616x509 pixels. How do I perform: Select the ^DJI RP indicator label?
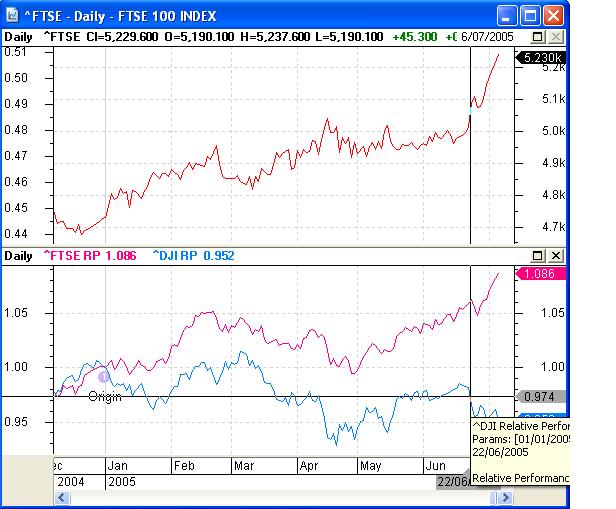193,256
